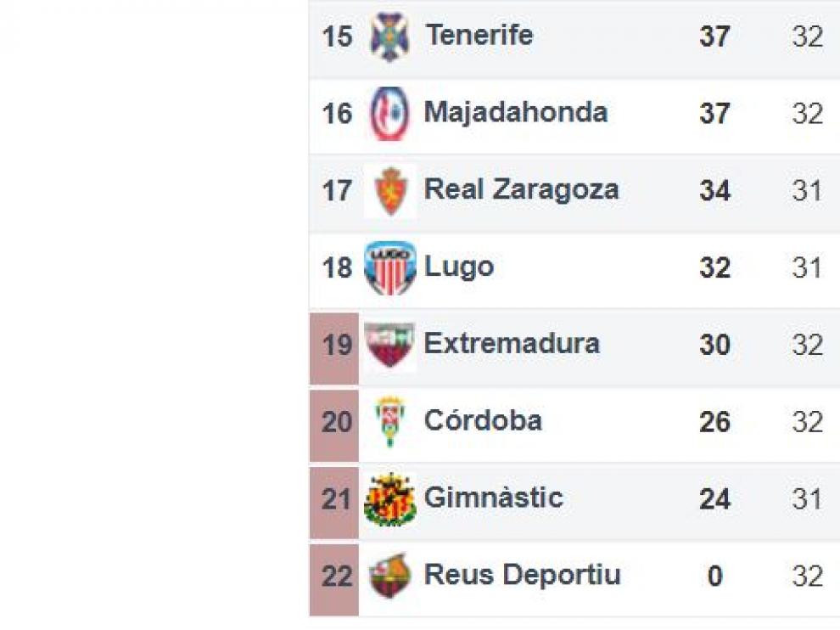The width and height of the screenshot is (840, 630).
Task: Select the Extremadura team name
Action: click(x=512, y=344)
